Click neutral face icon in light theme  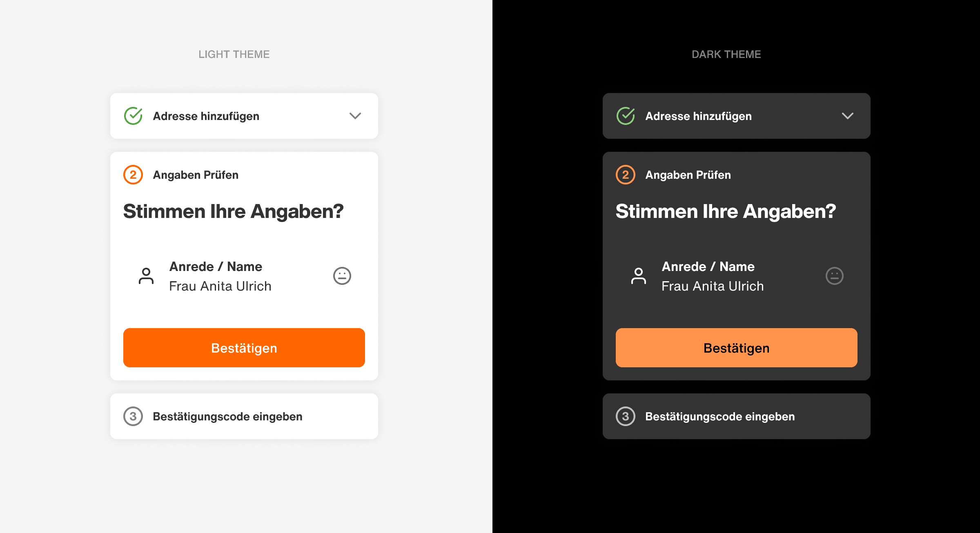[x=342, y=276]
